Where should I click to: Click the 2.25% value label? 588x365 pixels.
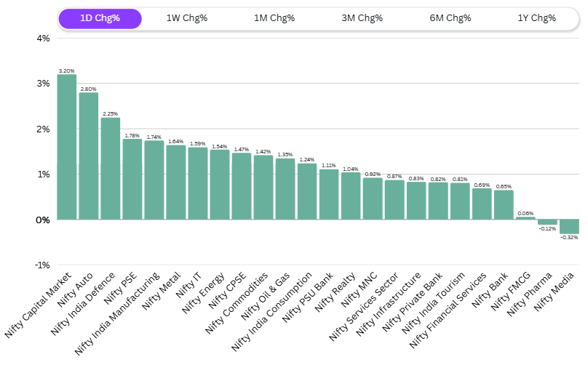tap(111, 114)
